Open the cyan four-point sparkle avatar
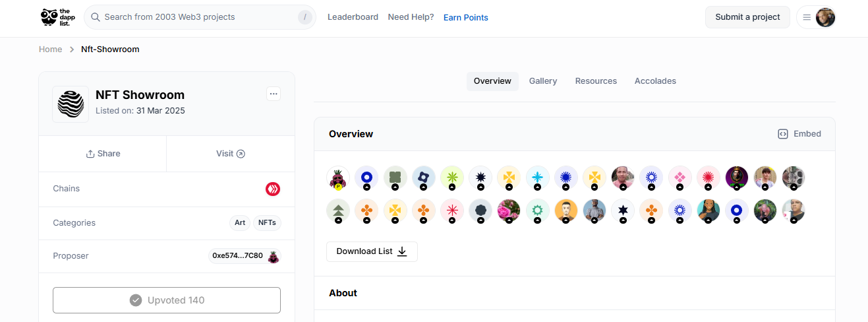Image resolution: width=868 pixels, height=322 pixels. 538,177
